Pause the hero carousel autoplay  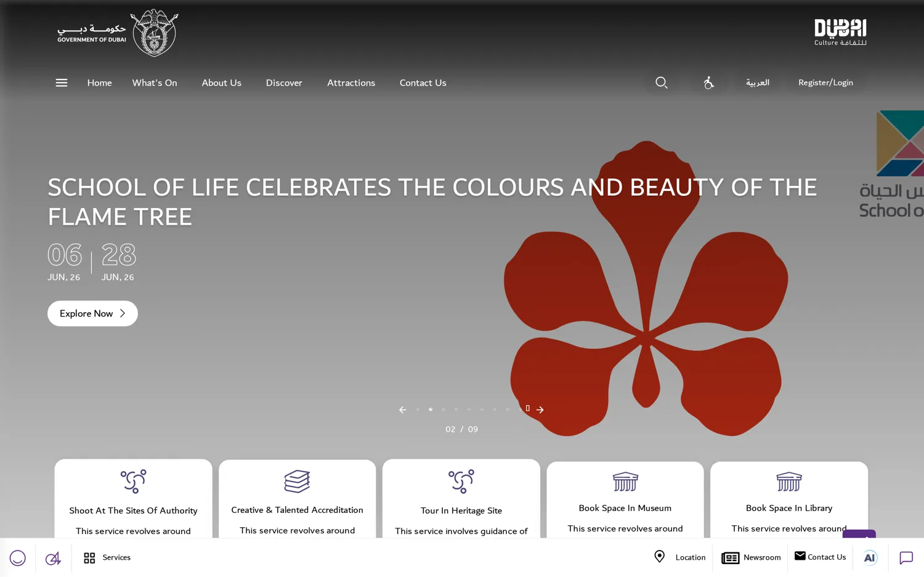click(x=528, y=408)
